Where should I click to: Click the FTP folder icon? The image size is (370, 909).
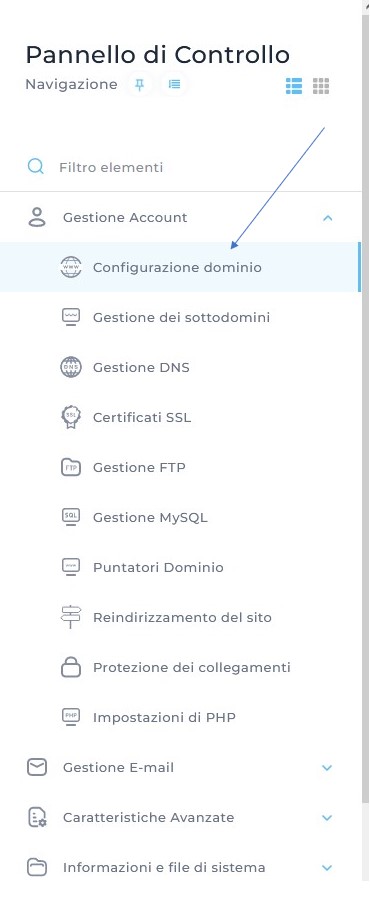[x=71, y=467]
